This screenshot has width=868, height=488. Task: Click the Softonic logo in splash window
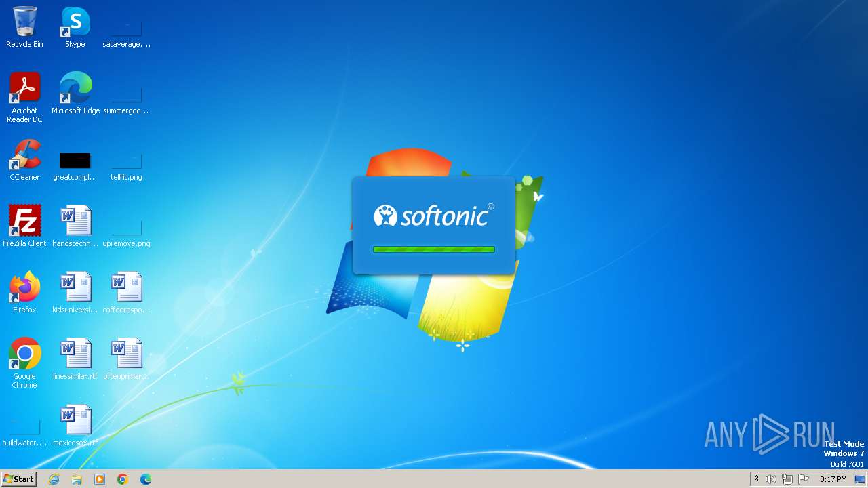[434, 216]
